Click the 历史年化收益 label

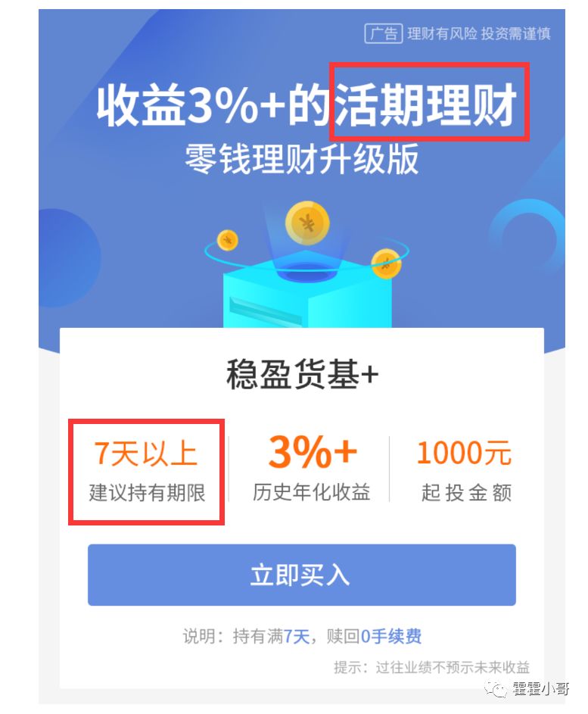coord(311,492)
